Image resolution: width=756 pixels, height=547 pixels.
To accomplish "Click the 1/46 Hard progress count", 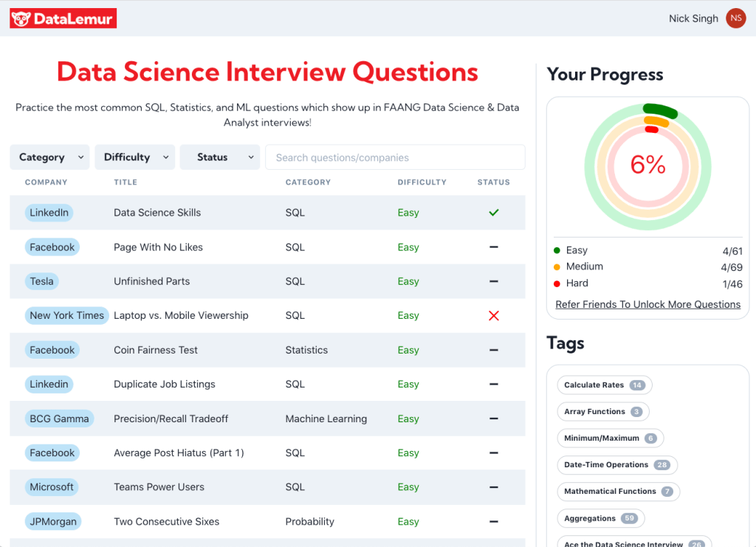I will tap(732, 284).
